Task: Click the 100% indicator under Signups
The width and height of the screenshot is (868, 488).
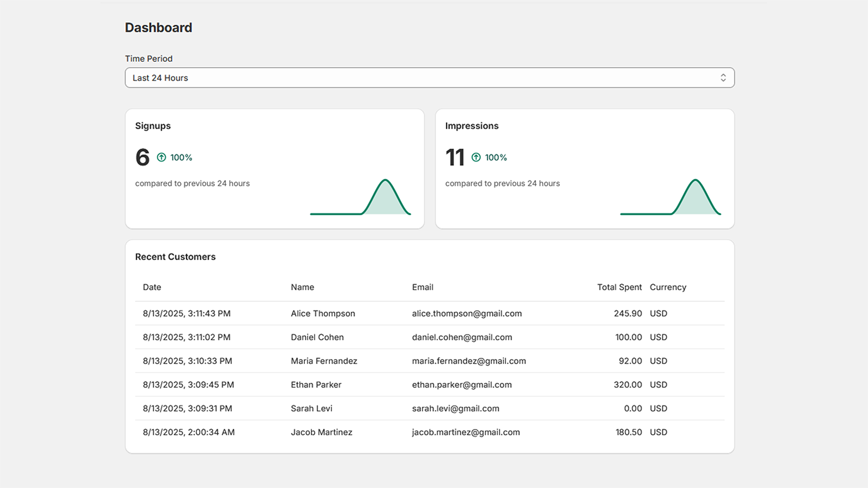Action: pos(180,158)
